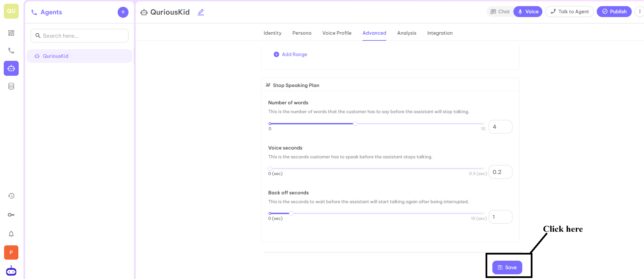Open the Integration tab
Screen dimensions: 644x279
[x=440, y=33]
